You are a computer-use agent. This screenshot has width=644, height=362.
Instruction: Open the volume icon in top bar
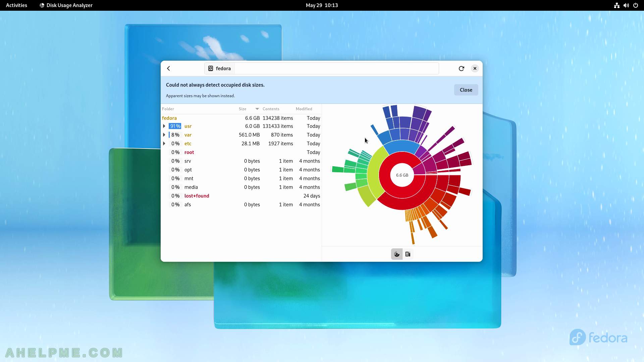[626, 5]
